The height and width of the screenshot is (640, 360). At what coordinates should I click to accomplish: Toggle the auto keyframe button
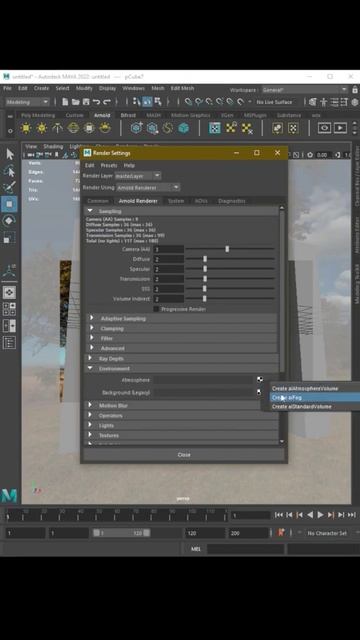(x=281, y=532)
